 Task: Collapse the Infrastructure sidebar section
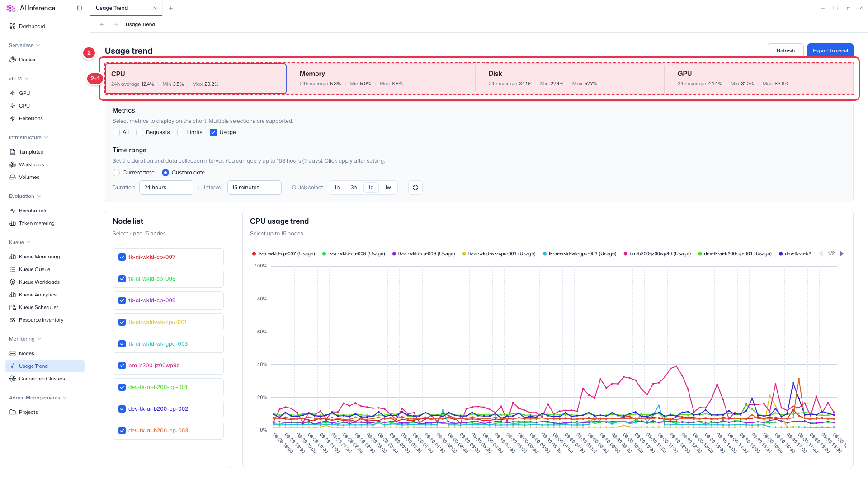click(x=28, y=137)
